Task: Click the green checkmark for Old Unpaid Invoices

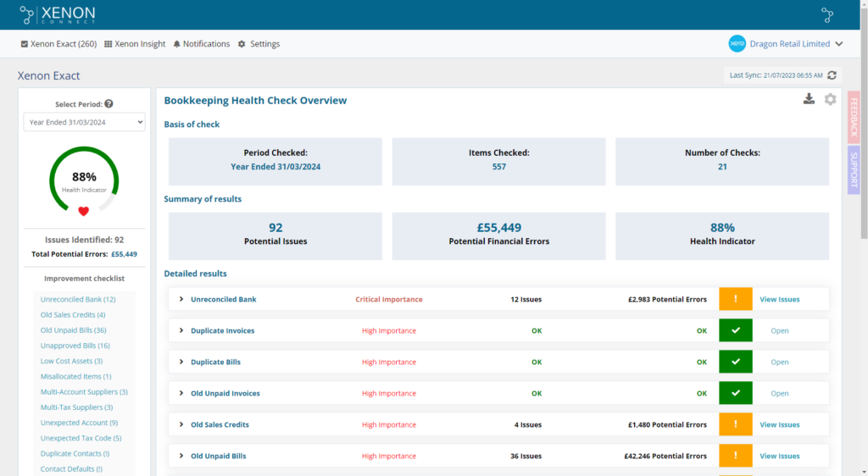Action: pos(735,393)
